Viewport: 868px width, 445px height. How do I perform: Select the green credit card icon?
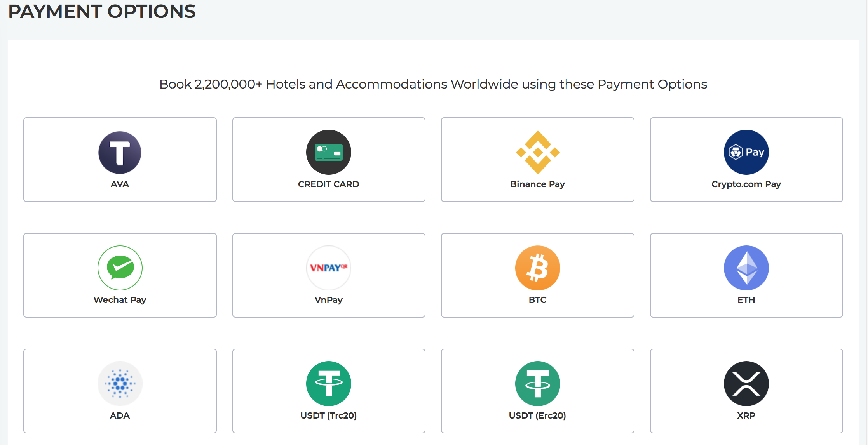[328, 152]
